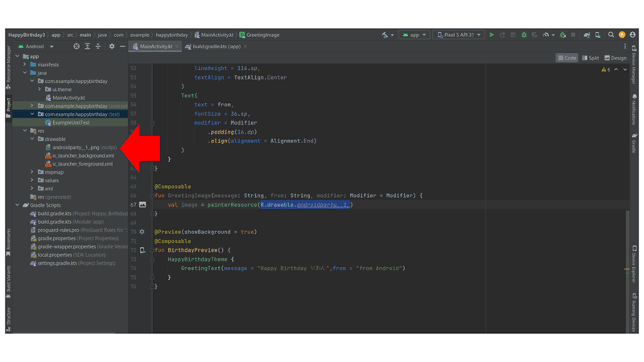644x362 pixels.
Task: Select settings.gradle.kts (Project Settings)
Action: [x=72, y=263]
